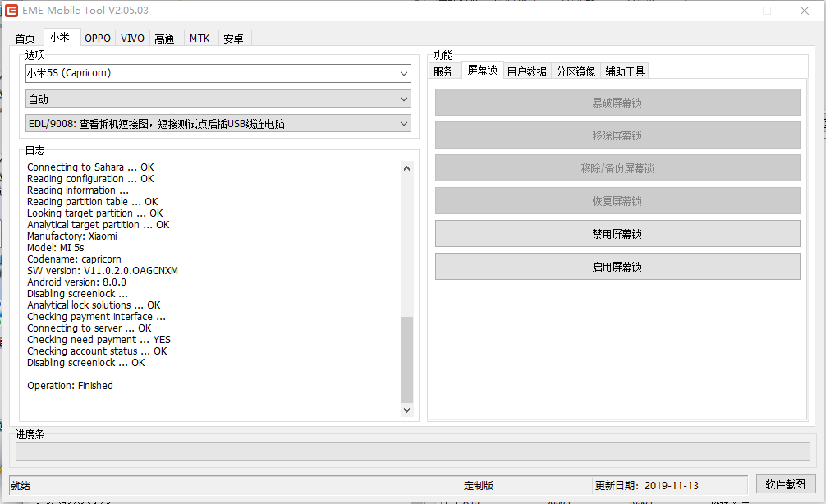
Task: Open the OPPO tab
Action: point(98,39)
